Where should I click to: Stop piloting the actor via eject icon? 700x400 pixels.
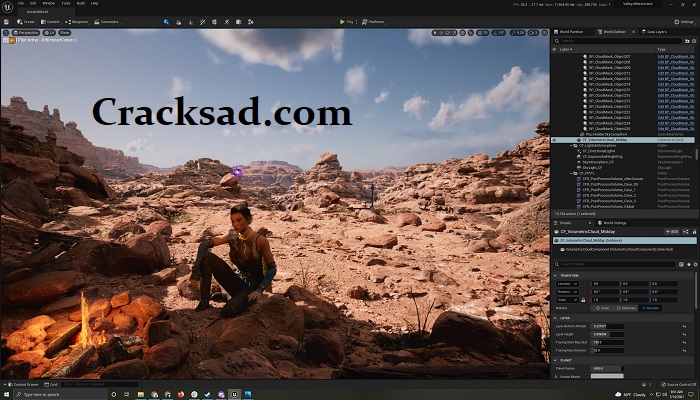[12, 40]
